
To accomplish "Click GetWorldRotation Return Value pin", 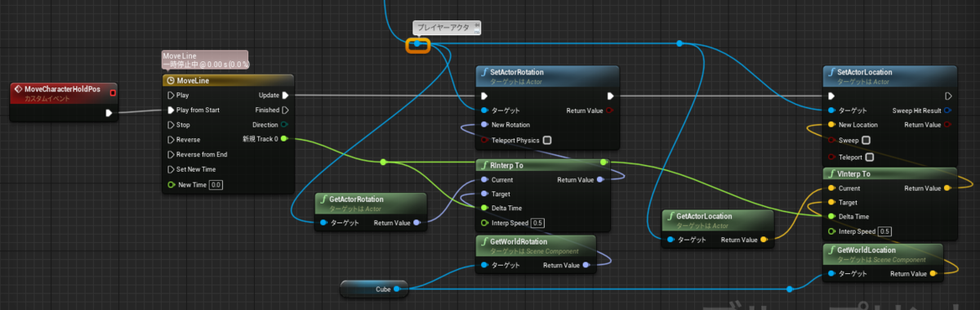I will pos(586,265).
